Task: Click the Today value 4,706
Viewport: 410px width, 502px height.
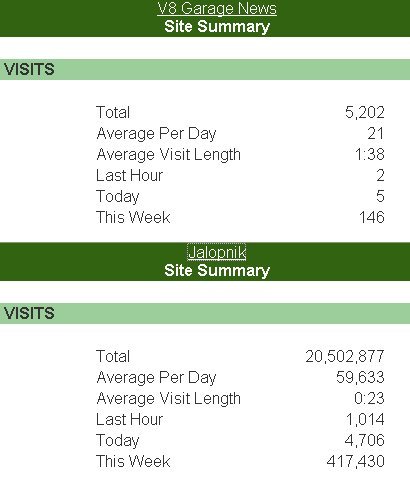Action: click(x=365, y=440)
